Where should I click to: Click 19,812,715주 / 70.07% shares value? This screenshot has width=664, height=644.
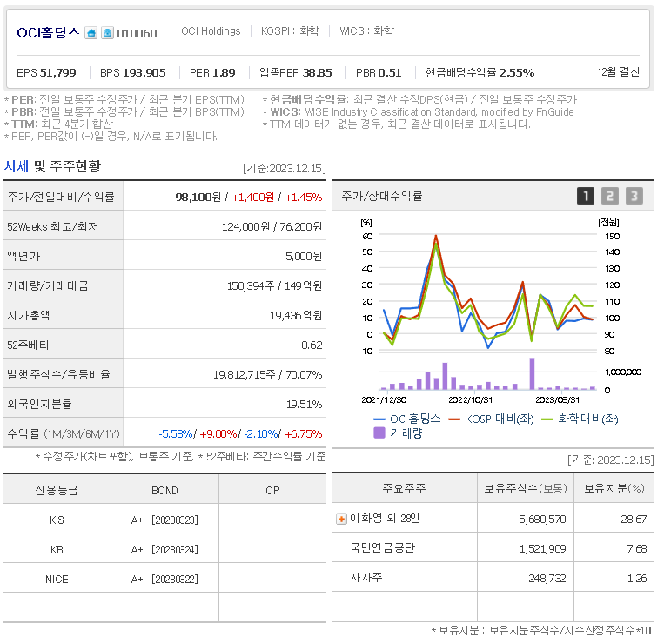[268, 375]
